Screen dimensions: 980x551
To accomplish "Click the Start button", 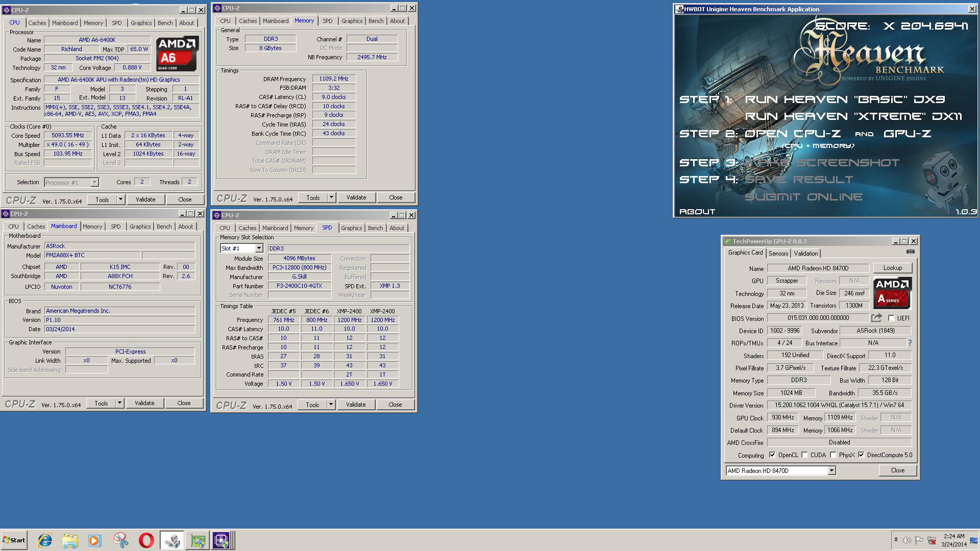I will (14, 540).
